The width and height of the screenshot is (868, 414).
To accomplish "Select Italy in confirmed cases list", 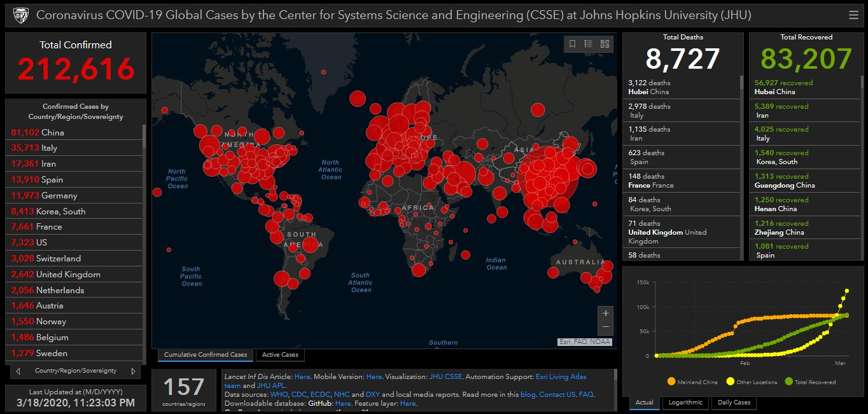I will click(42, 148).
